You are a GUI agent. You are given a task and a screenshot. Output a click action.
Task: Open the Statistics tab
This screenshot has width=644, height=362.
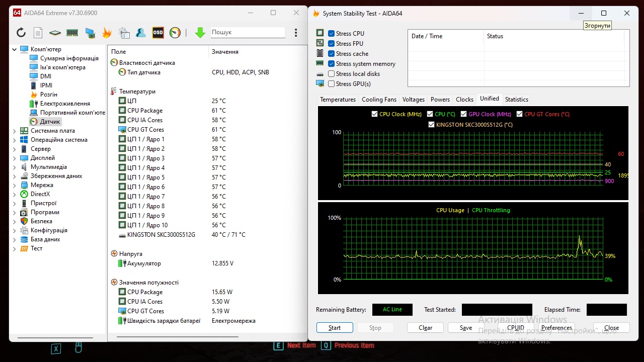(517, 100)
